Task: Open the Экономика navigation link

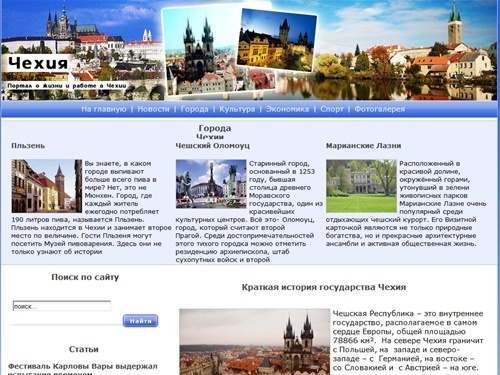Action: (287, 109)
